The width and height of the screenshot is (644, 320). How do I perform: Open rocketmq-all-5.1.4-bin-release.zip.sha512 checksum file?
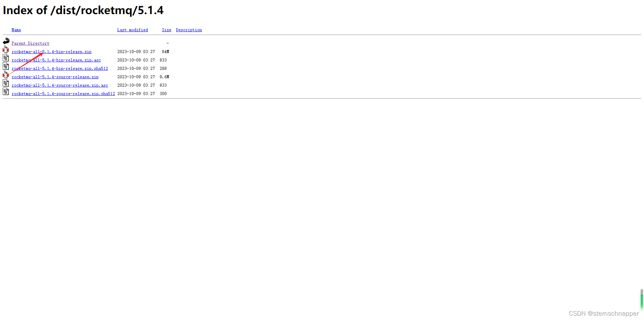coord(60,68)
